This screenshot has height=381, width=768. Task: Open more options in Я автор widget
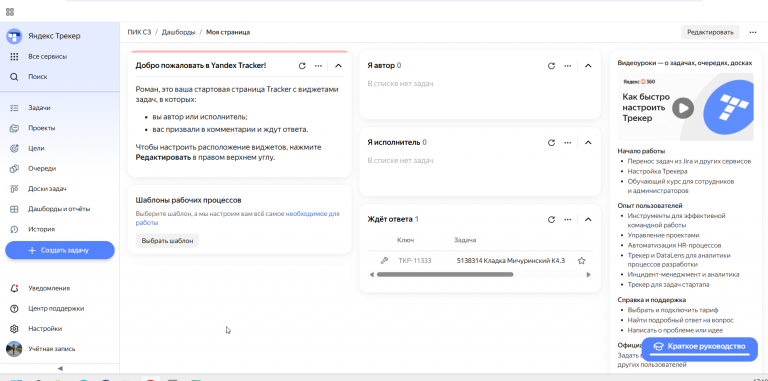[568, 66]
